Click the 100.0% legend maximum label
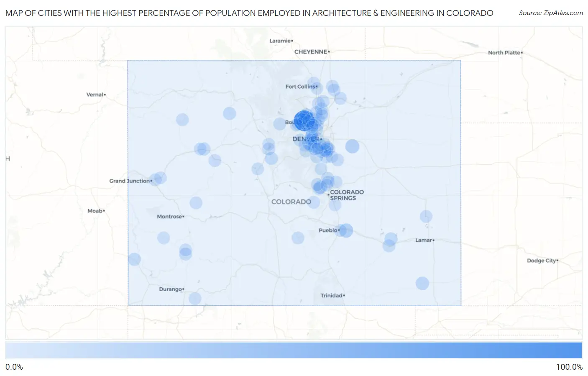This screenshot has height=376, width=588. pos(569,367)
